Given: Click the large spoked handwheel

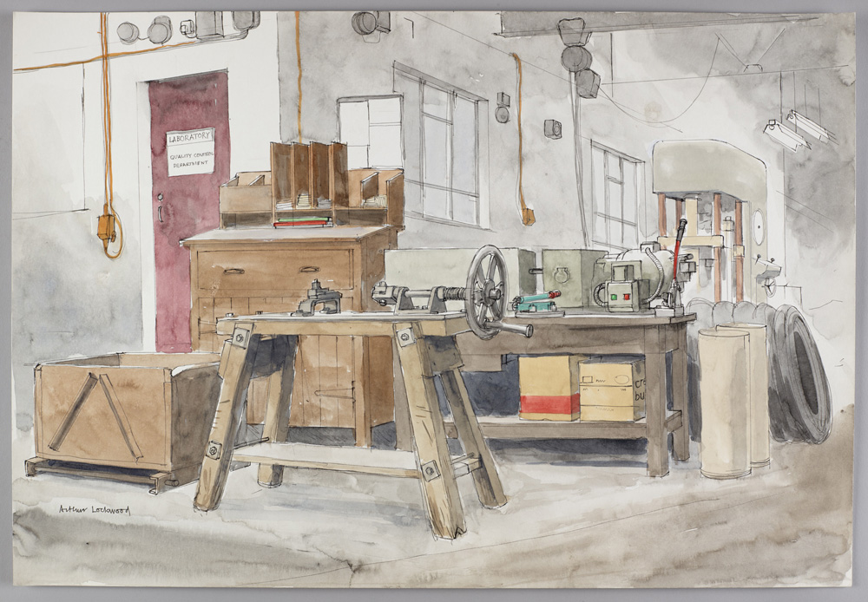Looking at the screenshot, I should click(486, 291).
